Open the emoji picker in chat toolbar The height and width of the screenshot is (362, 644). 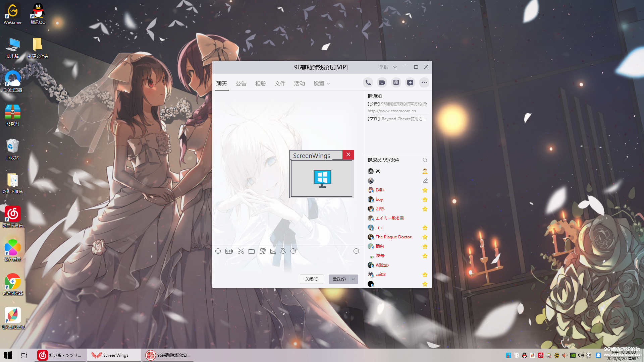click(x=218, y=251)
